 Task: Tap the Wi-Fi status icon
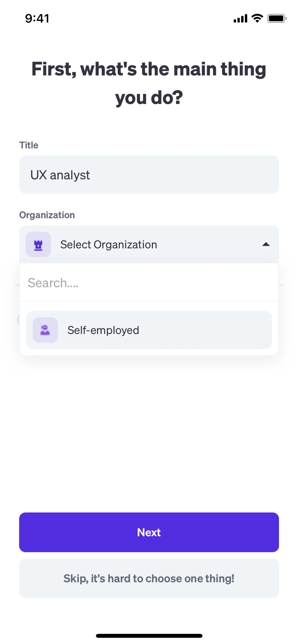pos(257,18)
